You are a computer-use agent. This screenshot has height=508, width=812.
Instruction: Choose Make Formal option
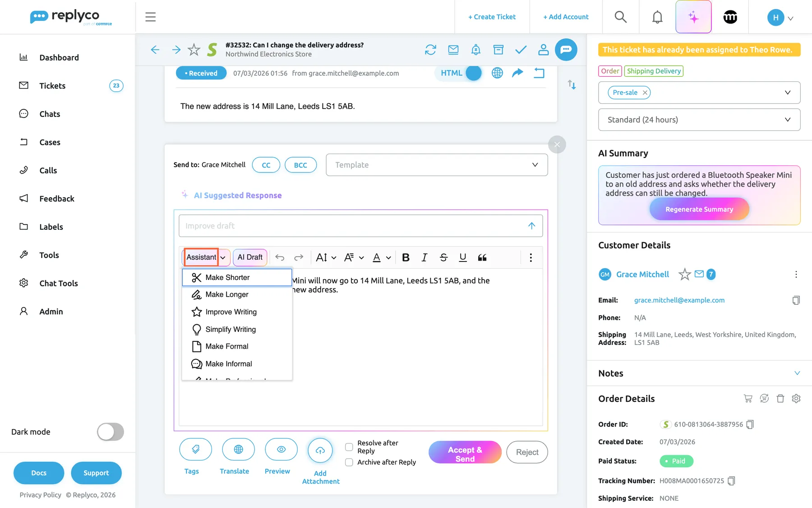[237, 346]
